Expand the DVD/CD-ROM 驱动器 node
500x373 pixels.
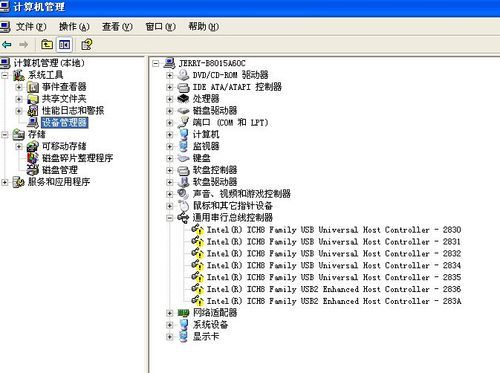pos(169,75)
